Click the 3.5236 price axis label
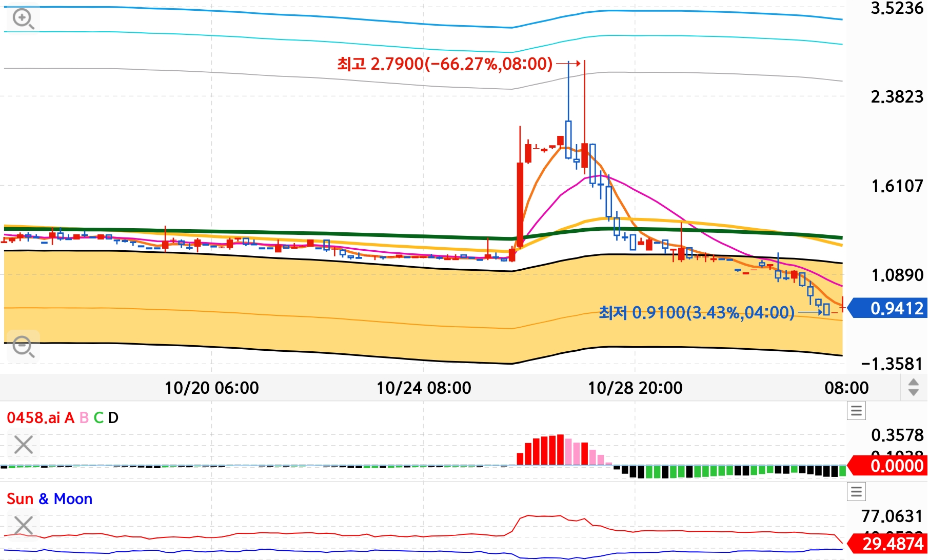The image size is (929, 560). 897,9
